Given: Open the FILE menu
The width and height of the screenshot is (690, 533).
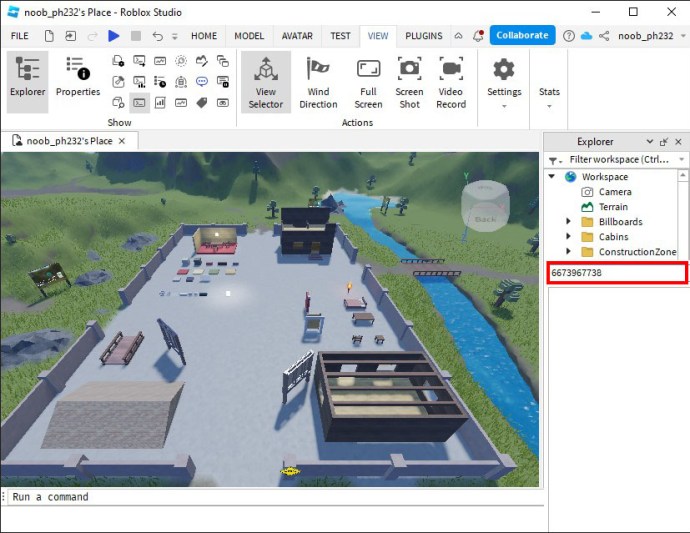Looking at the screenshot, I should [19, 36].
